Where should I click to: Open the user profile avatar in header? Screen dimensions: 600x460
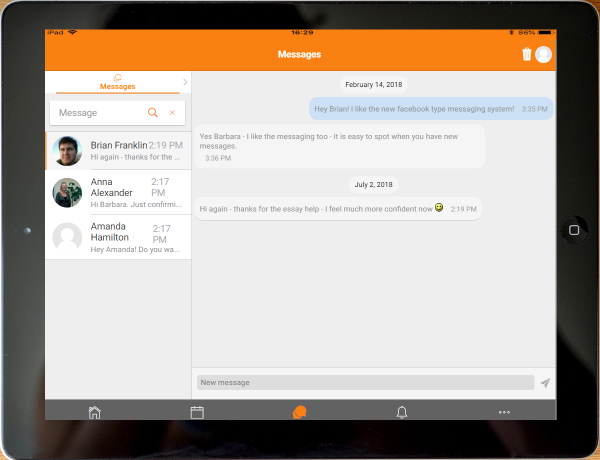tap(543, 55)
